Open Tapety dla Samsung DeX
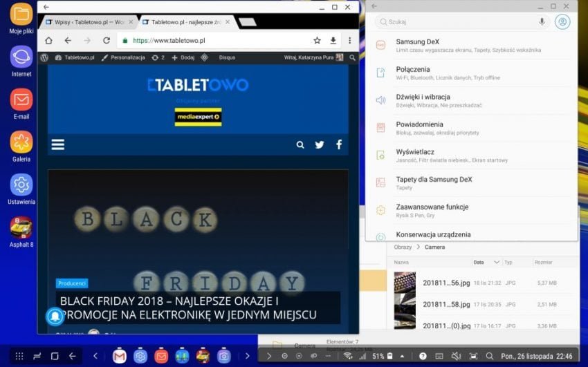588x367 pixels. (471, 183)
